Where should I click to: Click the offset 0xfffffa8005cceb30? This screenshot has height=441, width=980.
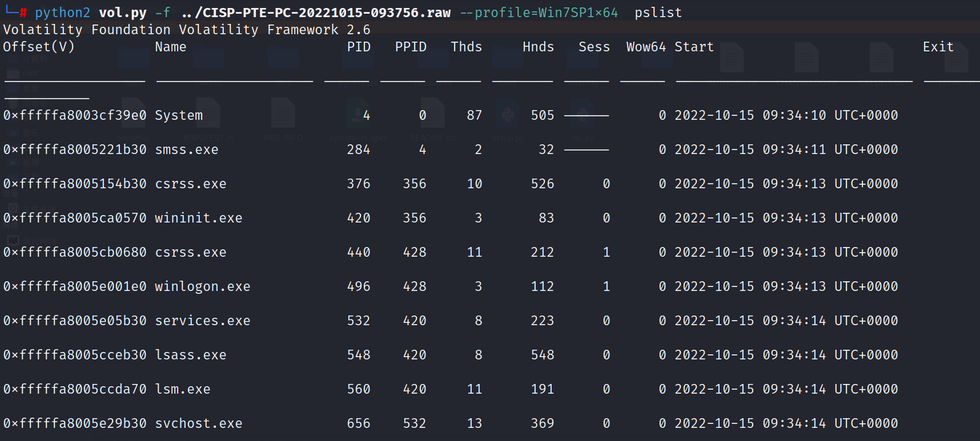point(75,355)
